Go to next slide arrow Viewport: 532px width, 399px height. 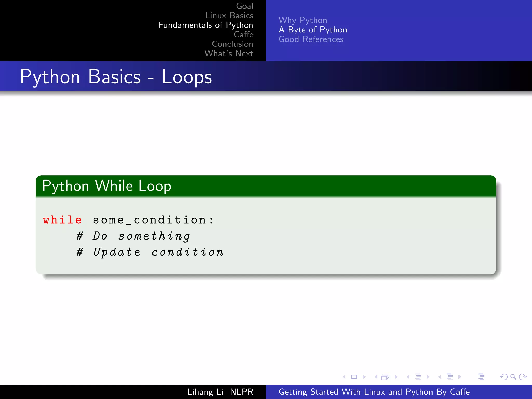(x=364, y=377)
